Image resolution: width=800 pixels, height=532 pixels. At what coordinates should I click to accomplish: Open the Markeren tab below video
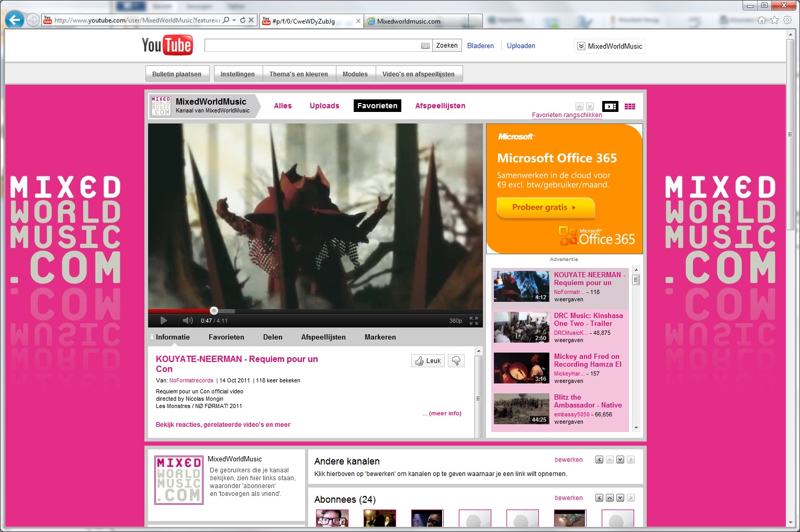pos(380,337)
